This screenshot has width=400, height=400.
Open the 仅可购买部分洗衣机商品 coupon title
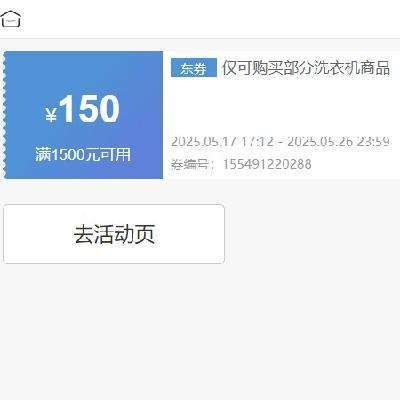(x=306, y=68)
